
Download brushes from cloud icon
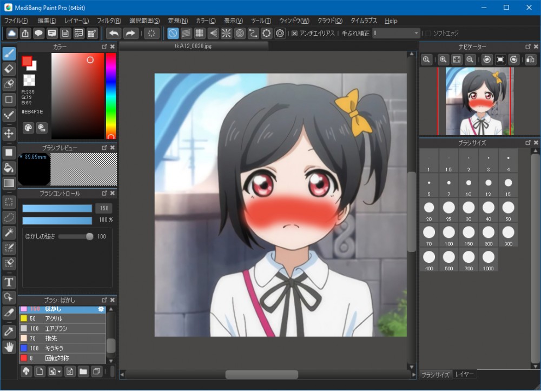pos(26,371)
